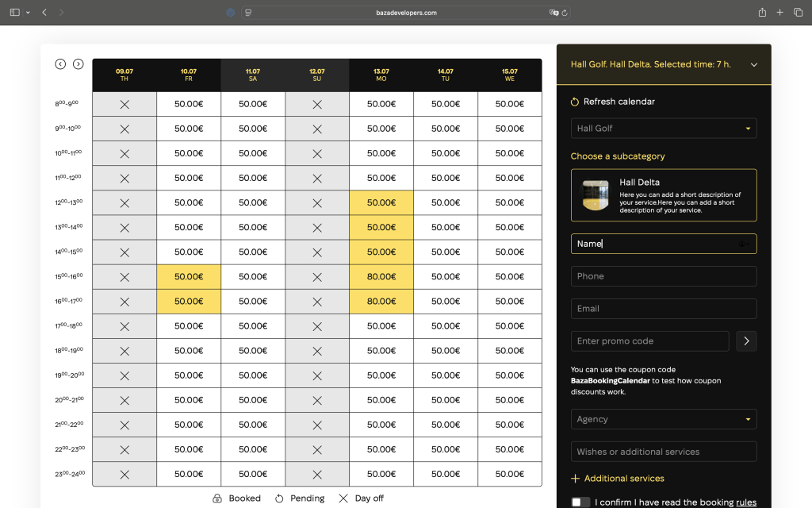Screen dimensions: 812x508
Task: Deselect Monday 14-15 selected slot
Action: 381,252
